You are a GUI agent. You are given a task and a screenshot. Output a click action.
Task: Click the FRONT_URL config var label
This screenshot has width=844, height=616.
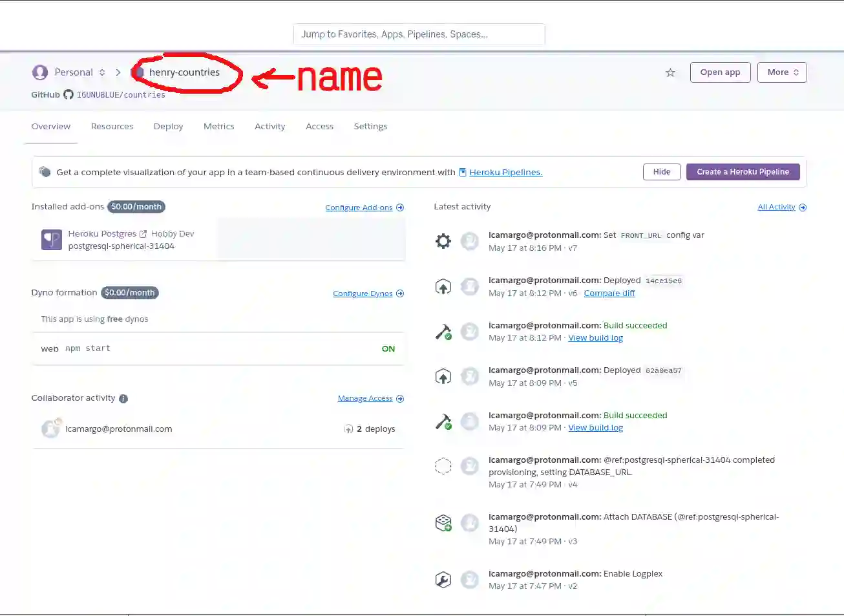641,236
